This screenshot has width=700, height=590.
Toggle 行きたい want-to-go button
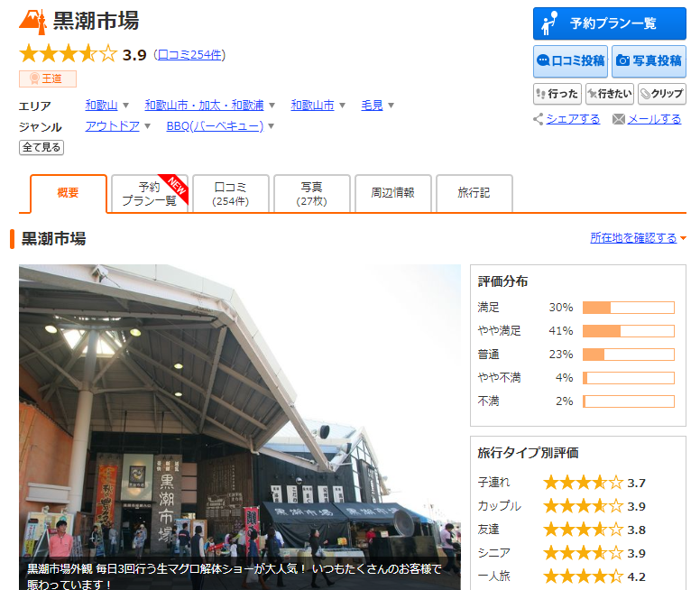pos(609,94)
